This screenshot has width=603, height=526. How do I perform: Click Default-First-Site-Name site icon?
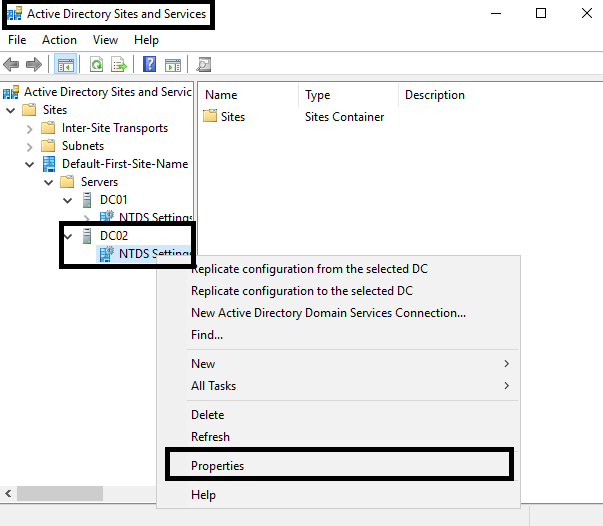click(x=49, y=164)
